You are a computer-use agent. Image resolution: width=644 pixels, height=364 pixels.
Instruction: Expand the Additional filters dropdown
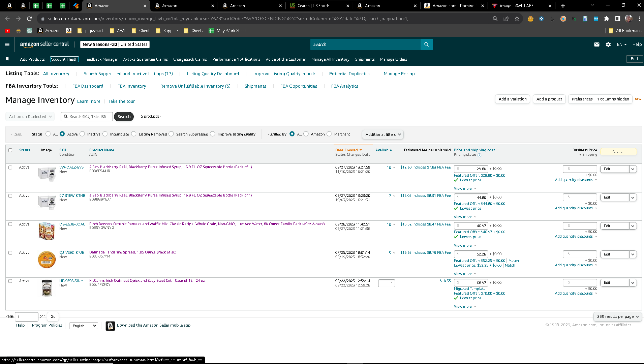(x=383, y=134)
